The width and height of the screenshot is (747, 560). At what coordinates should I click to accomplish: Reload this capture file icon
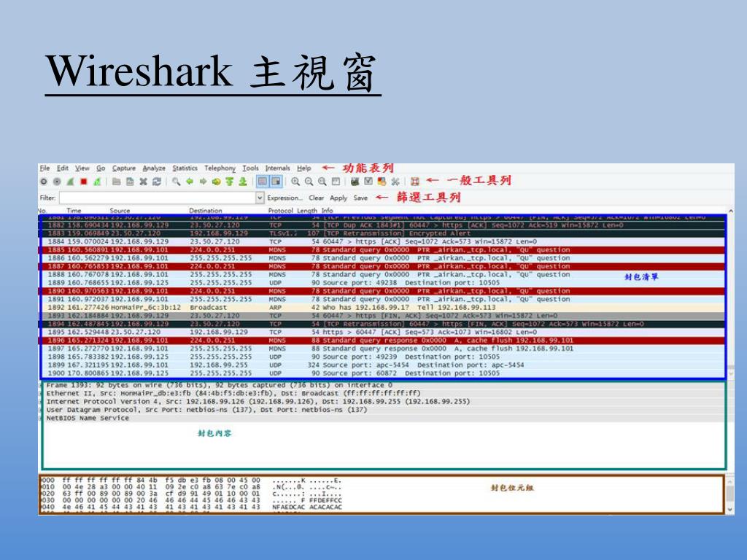[x=156, y=182]
